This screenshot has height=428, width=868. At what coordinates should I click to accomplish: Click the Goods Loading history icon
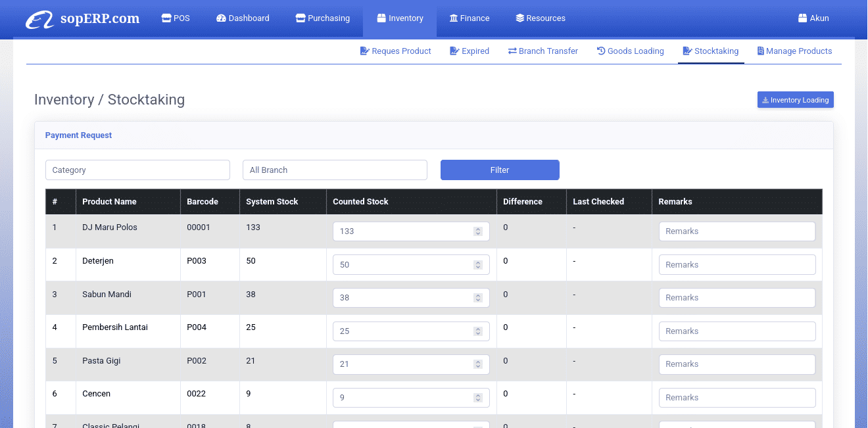coord(601,51)
